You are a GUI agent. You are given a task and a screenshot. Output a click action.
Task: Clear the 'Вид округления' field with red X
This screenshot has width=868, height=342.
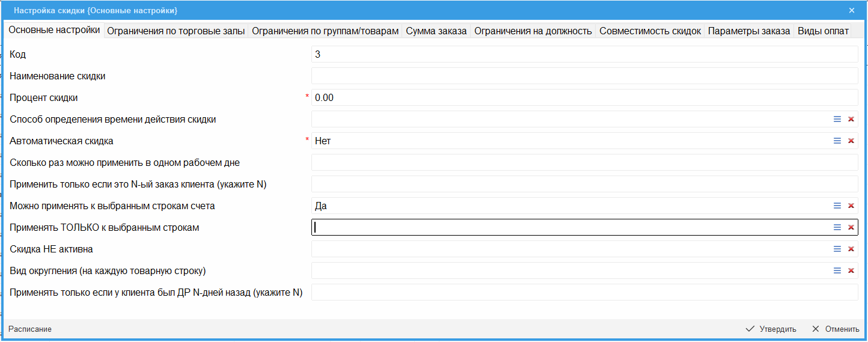(x=851, y=270)
